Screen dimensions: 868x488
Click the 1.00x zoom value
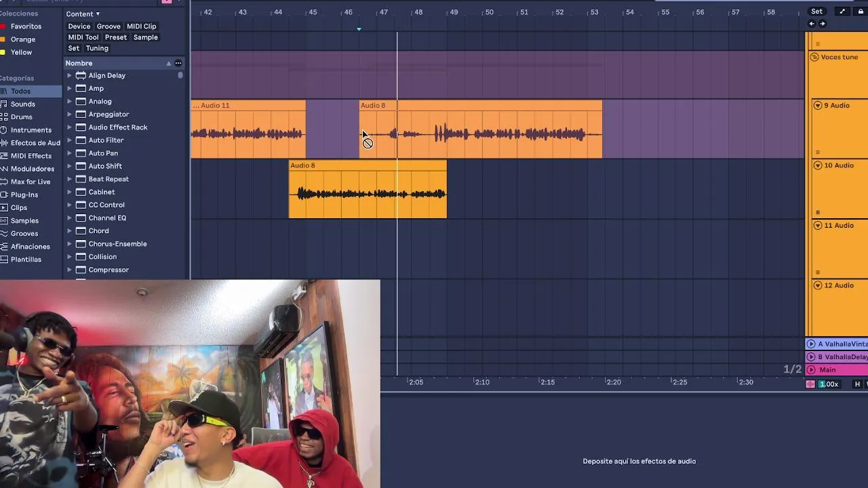[x=829, y=384]
